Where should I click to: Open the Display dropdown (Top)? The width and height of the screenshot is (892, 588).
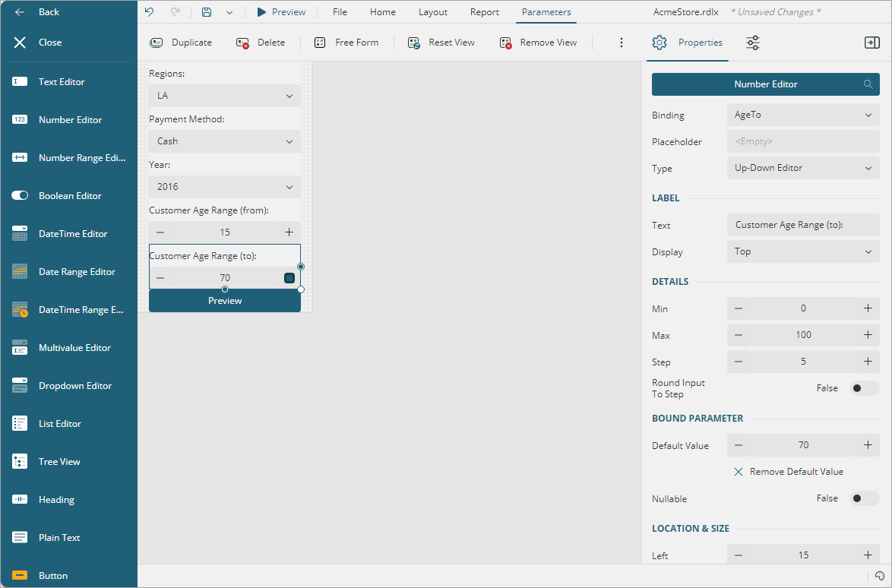[803, 252]
